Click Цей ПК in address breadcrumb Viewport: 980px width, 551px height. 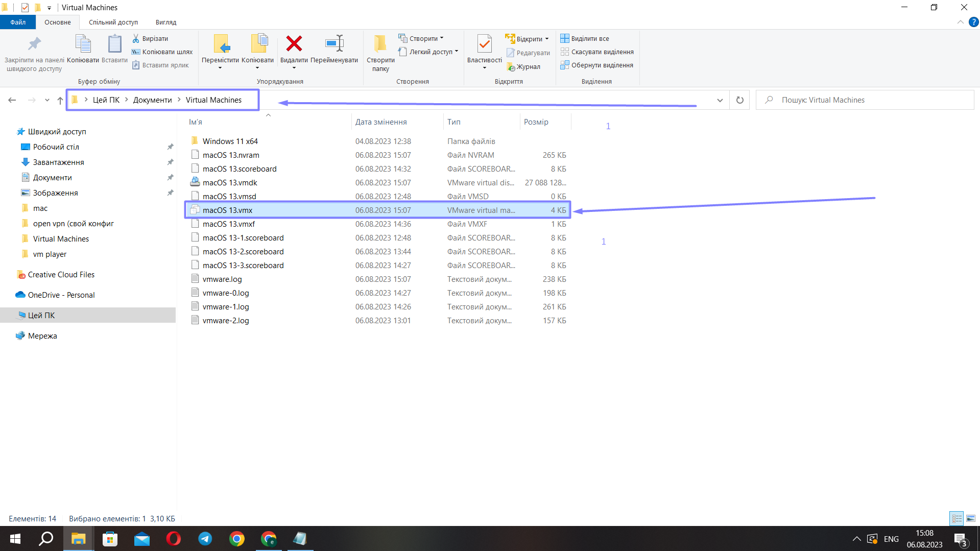coord(106,100)
